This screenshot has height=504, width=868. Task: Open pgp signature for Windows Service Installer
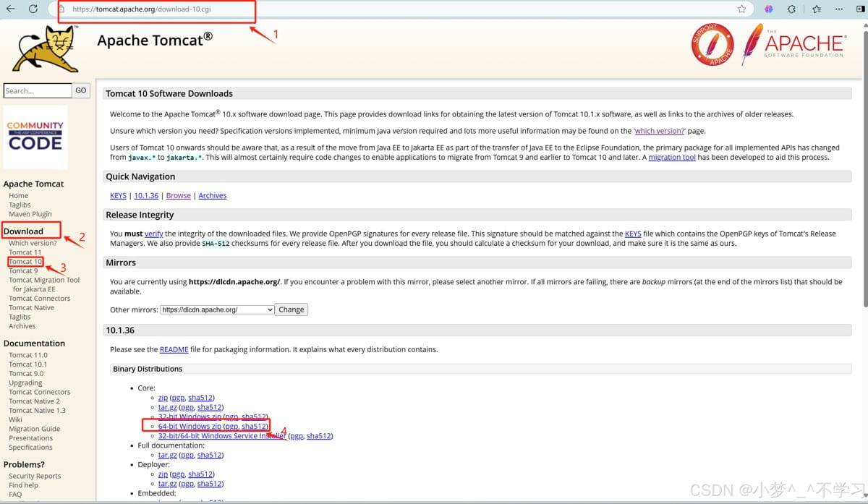pos(297,436)
